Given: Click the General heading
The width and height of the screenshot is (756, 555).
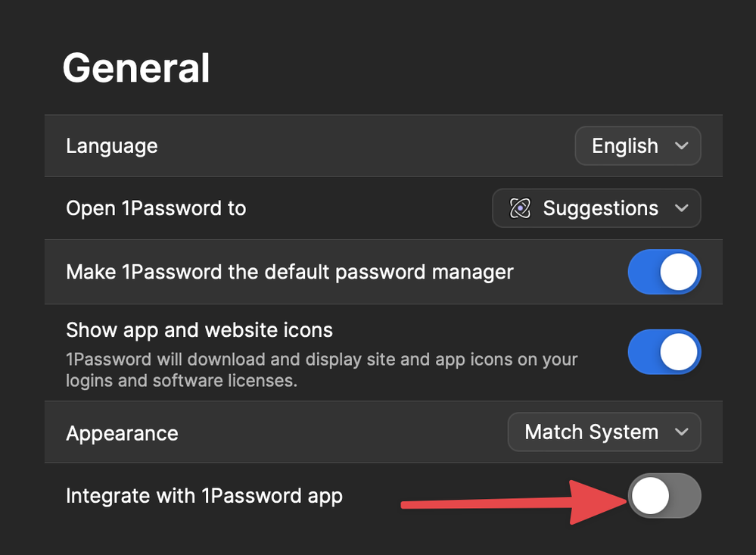Looking at the screenshot, I should pyautogui.click(x=136, y=68).
